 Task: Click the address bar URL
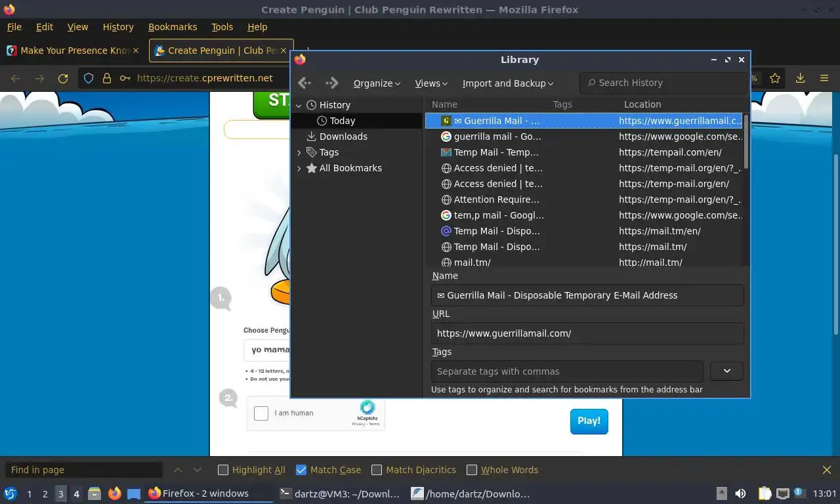pyautogui.click(x=205, y=78)
